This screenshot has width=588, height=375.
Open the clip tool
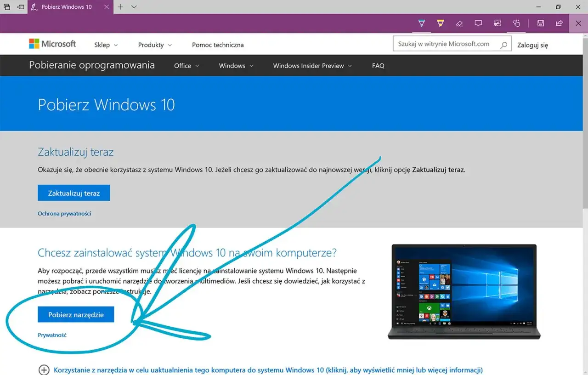(497, 23)
